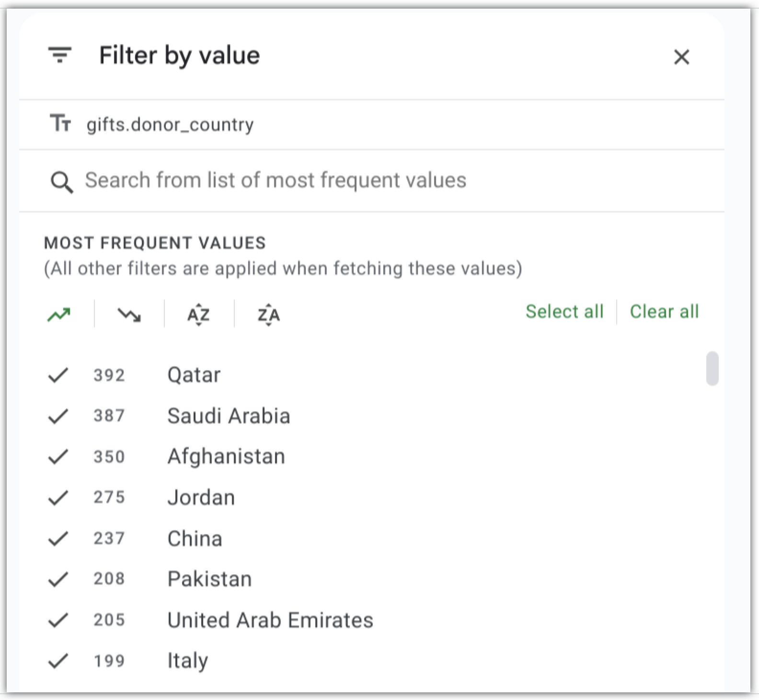Click the search magnifier icon

62,182
